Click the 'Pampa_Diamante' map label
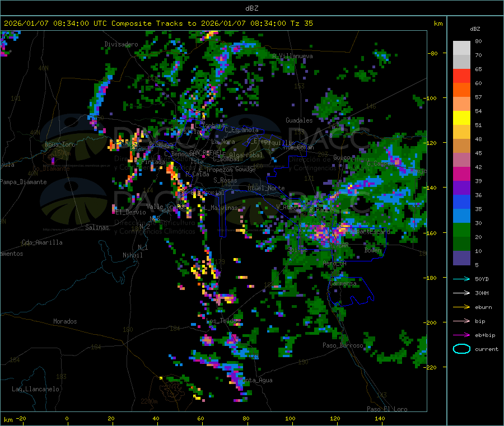Viewport: 504px width, 426px height. (23, 182)
